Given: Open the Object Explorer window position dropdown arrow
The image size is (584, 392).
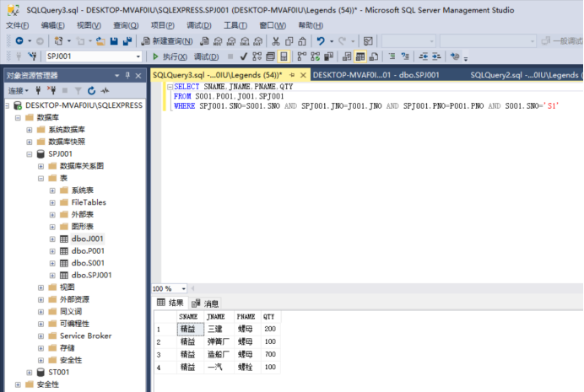Looking at the screenshot, I should (x=117, y=76).
